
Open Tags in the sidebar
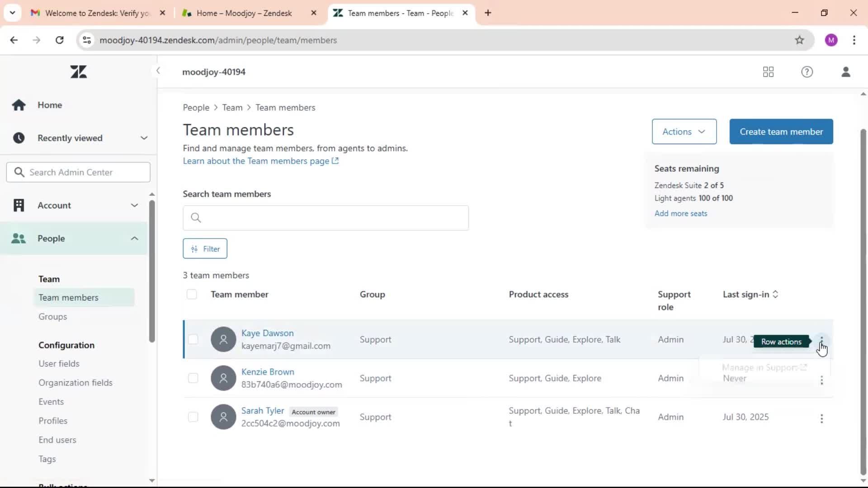point(47,459)
